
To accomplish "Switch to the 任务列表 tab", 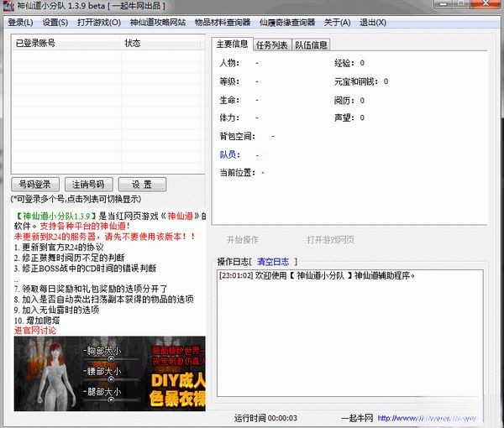I will 271,44.
